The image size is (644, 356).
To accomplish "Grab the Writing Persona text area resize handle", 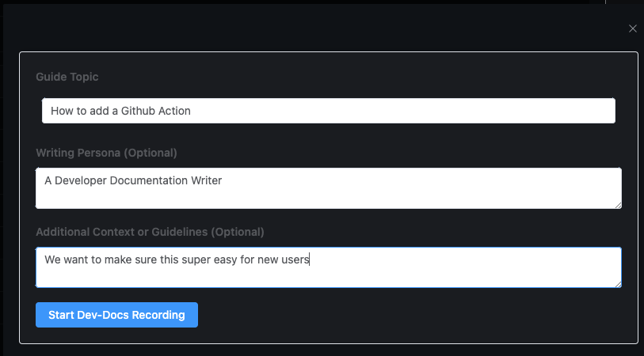I will [x=617, y=204].
